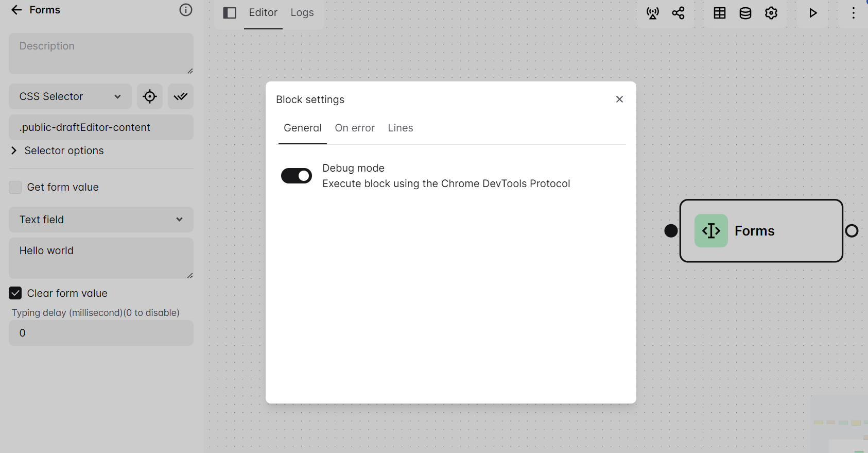Enable the Get form value checkbox
Viewport: 868px width, 453px height.
click(x=15, y=187)
